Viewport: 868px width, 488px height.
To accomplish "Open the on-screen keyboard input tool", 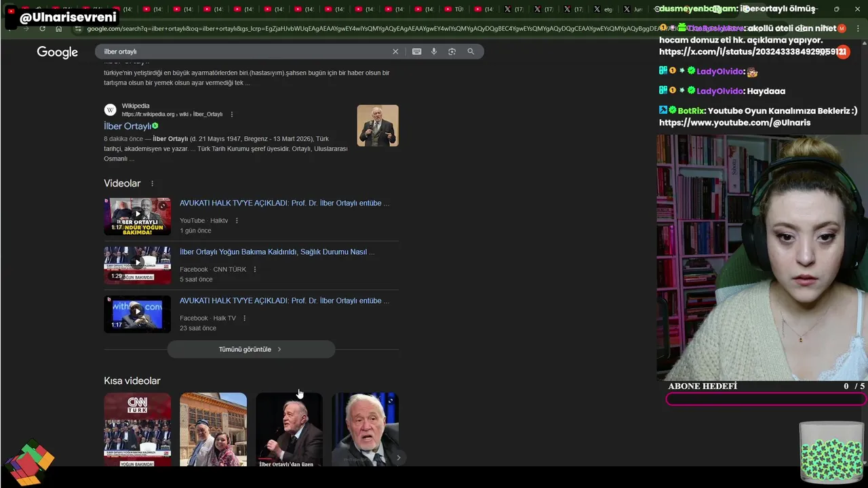I will coord(416,52).
